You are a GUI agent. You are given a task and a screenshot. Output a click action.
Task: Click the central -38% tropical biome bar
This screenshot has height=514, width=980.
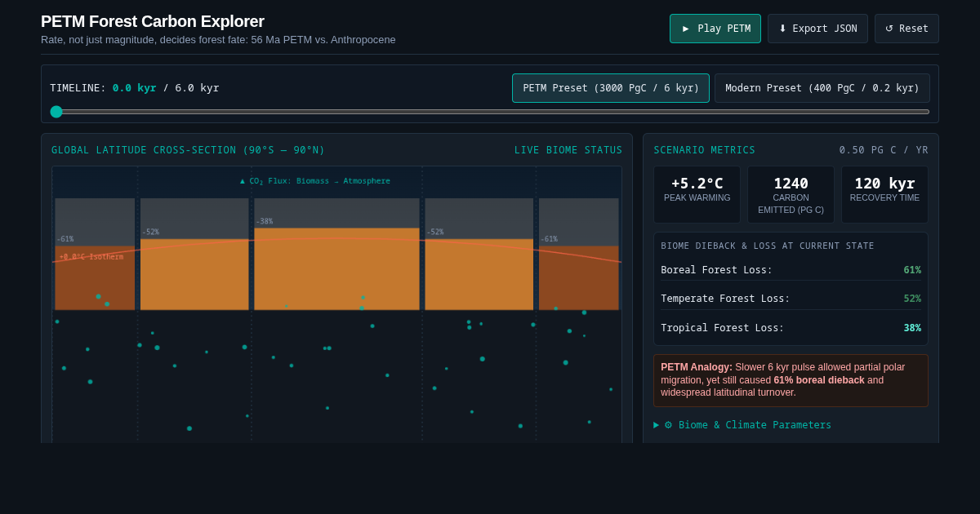(x=336, y=269)
